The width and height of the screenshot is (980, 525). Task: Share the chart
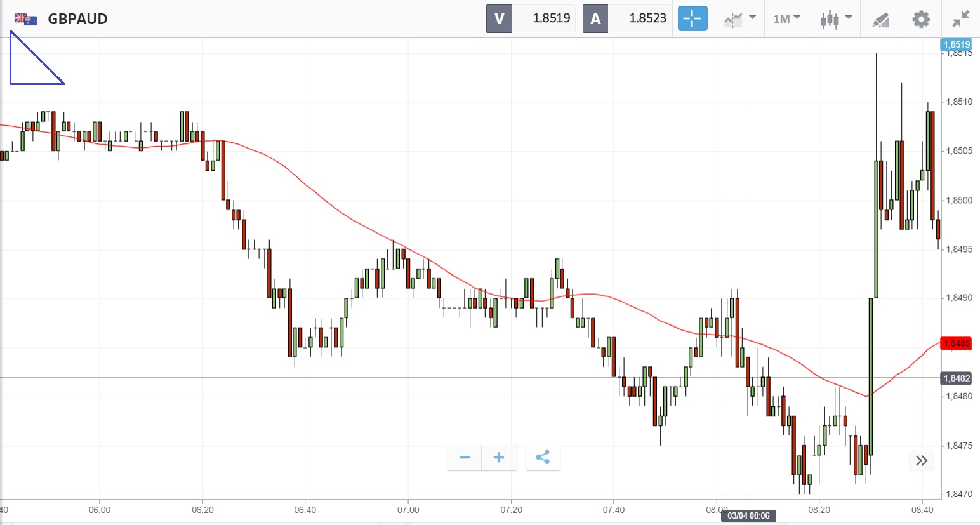click(x=543, y=458)
